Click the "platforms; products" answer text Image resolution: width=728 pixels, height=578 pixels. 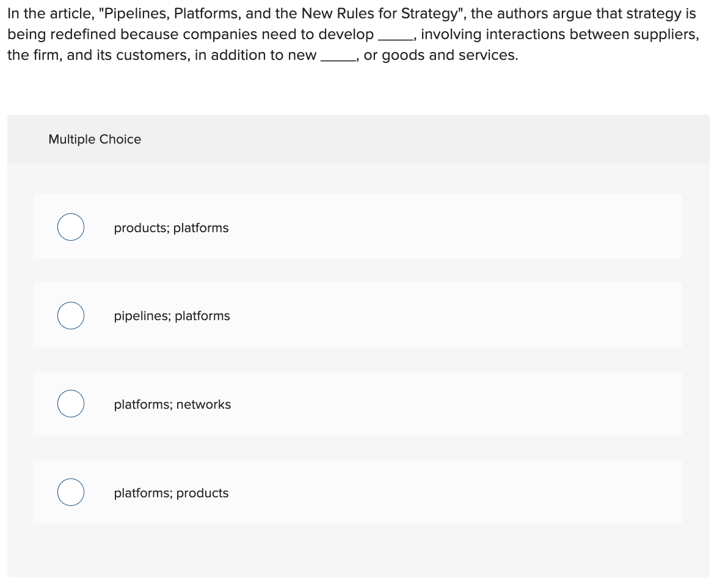tap(172, 492)
